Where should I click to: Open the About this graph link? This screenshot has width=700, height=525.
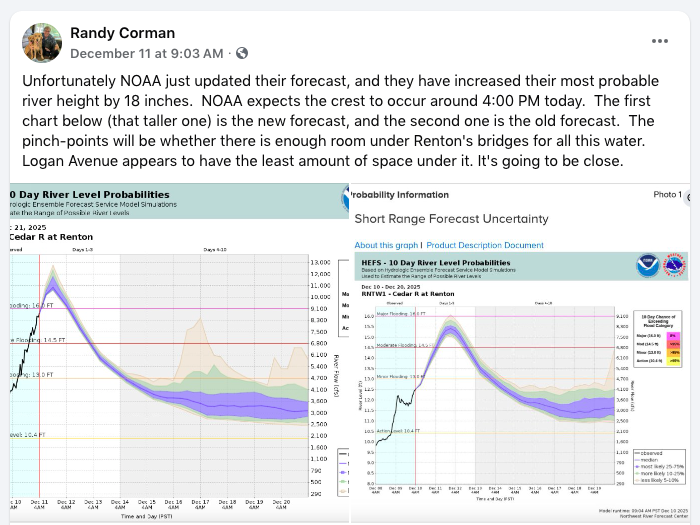385,245
